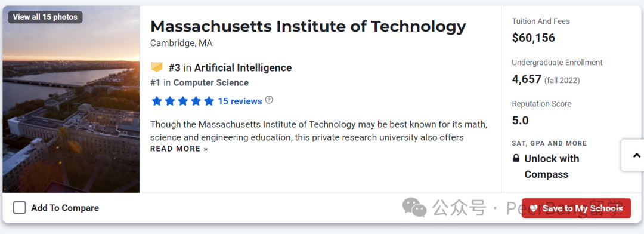Click the first blue rating star
644x234 pixels.
pyautogui.click(x=156, y=101)
